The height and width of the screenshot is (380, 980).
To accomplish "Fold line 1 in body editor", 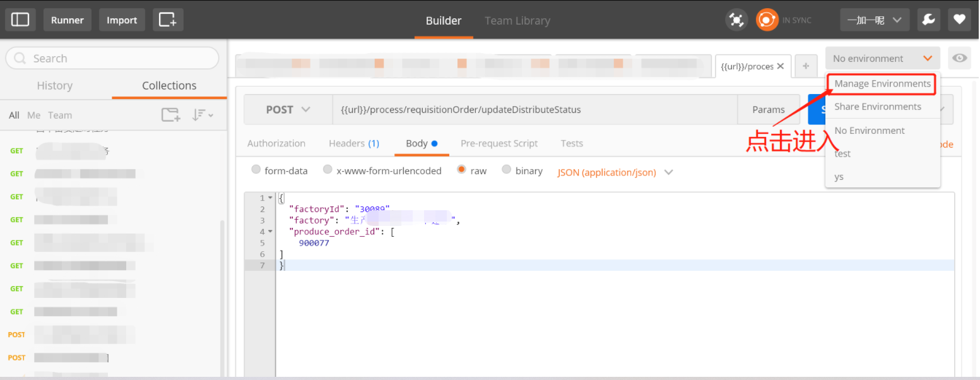I will 270,198.
